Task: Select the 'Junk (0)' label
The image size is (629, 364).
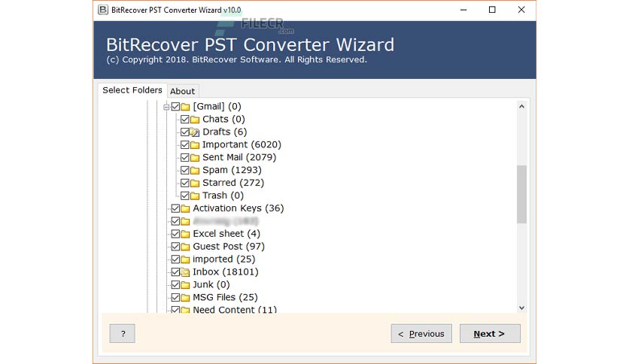Action: (x=211, y=285)
